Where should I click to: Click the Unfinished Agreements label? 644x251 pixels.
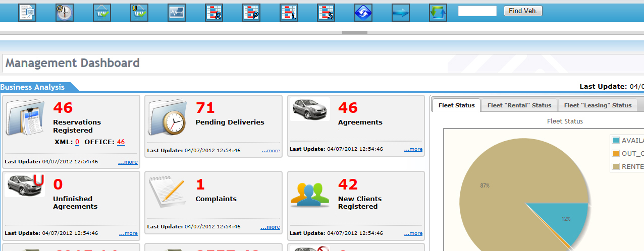pos(75,203)
